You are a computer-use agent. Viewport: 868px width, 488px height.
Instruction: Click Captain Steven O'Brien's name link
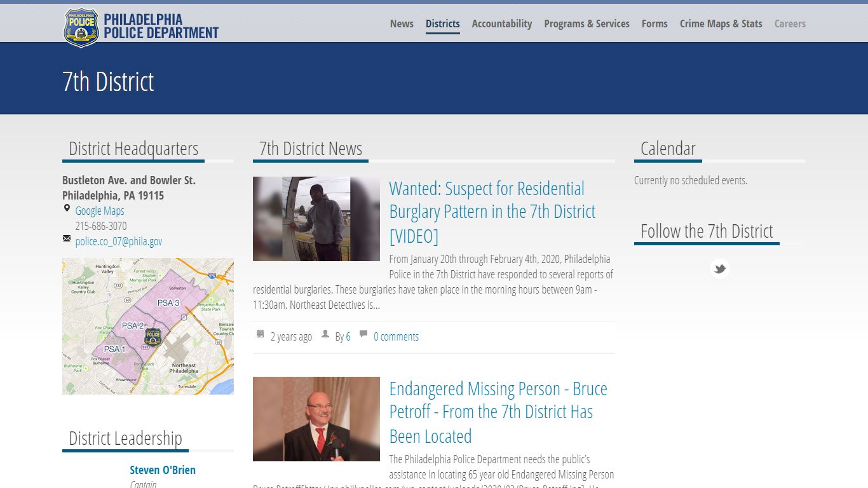163,470
